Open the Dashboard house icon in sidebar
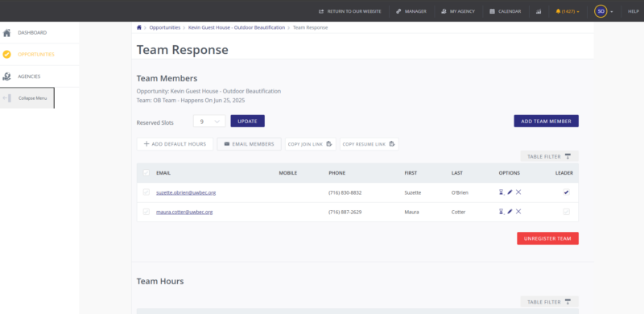This screenshot has height=314, width=644. coord(6,33)
